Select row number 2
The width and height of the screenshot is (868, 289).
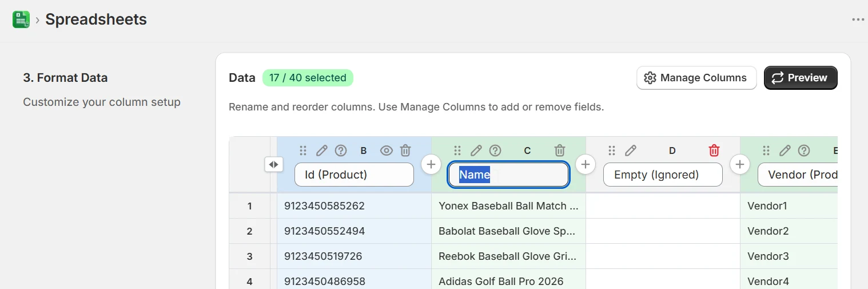coord(249,231)
